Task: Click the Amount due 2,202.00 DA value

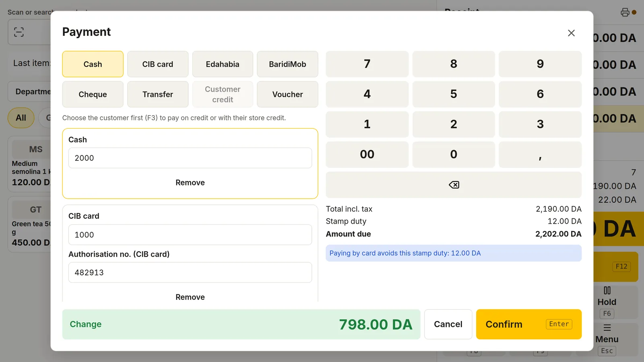Action: 558,234
